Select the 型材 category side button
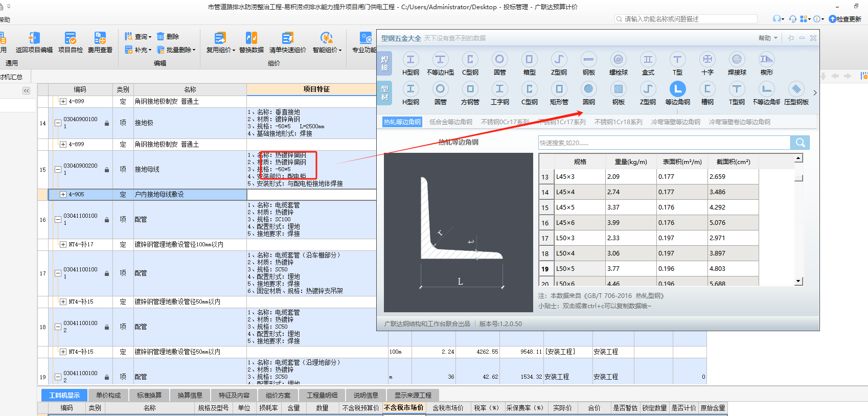 [385, 93]
